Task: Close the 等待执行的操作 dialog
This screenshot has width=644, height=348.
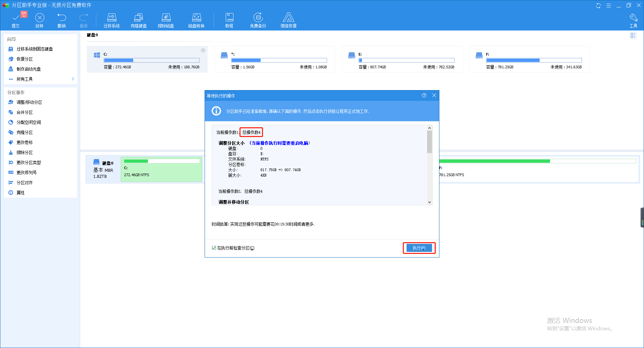Action: [434, 95]
